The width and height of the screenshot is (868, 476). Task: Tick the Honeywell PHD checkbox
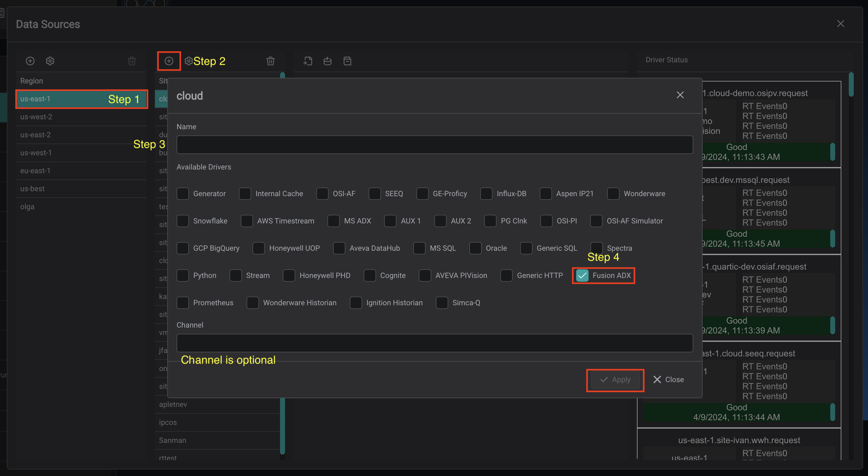[289, 276]
